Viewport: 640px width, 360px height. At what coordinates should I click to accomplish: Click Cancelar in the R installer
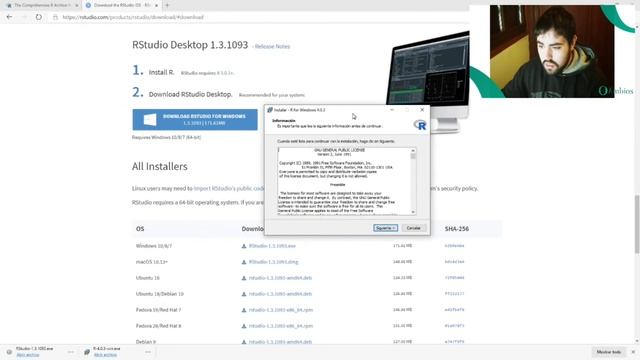(413, 228)
